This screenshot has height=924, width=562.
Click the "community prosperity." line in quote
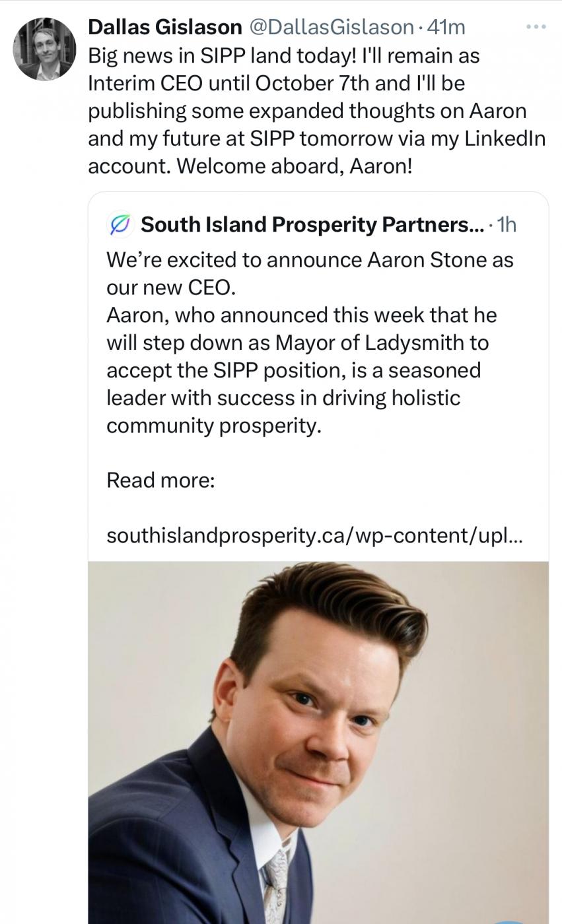[214, 426]
